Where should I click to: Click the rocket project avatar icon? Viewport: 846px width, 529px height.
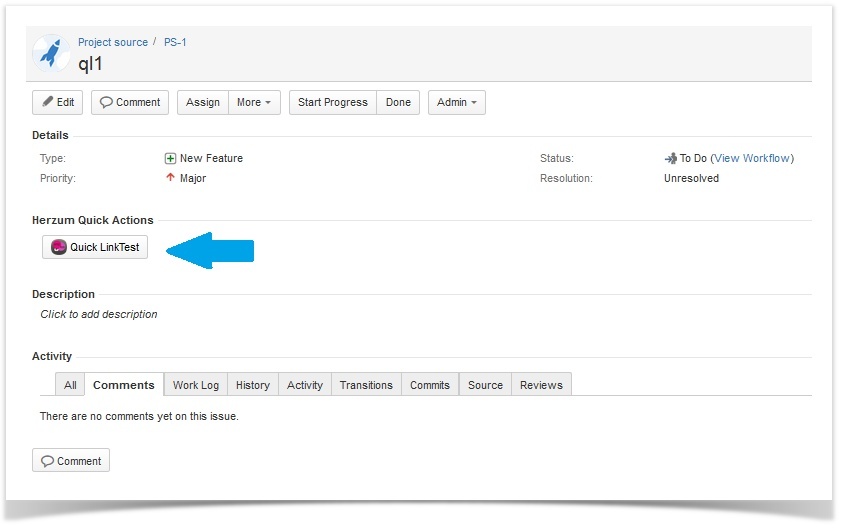51,53
